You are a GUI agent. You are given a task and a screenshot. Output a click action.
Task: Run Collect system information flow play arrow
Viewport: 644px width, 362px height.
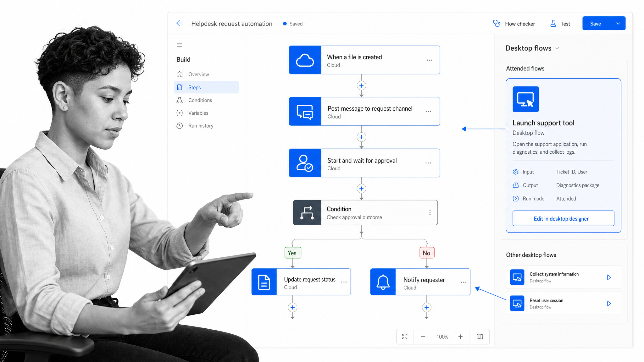[x=609, y=277]
